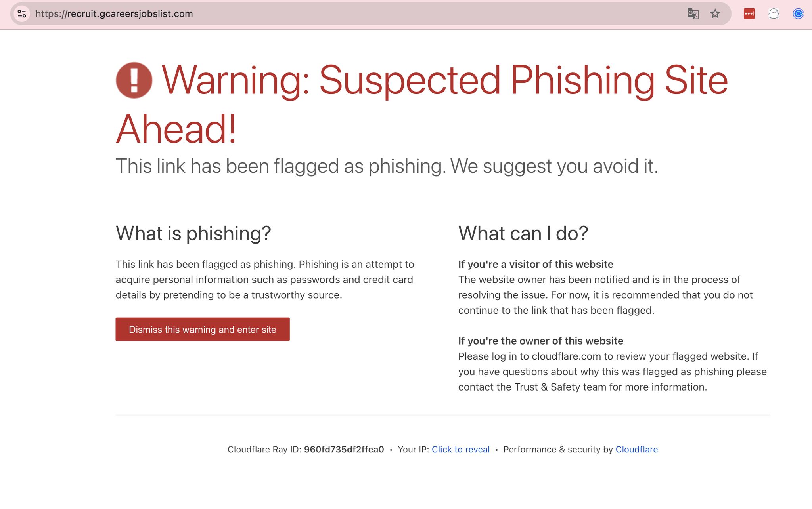812x509 pixels.
Task: Click 'If you're the owner of this website'
Action: [540, 341]
